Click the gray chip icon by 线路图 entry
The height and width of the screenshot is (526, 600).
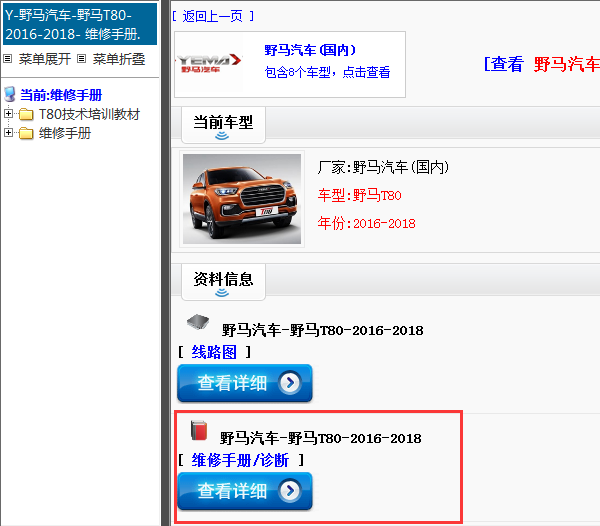198,322
